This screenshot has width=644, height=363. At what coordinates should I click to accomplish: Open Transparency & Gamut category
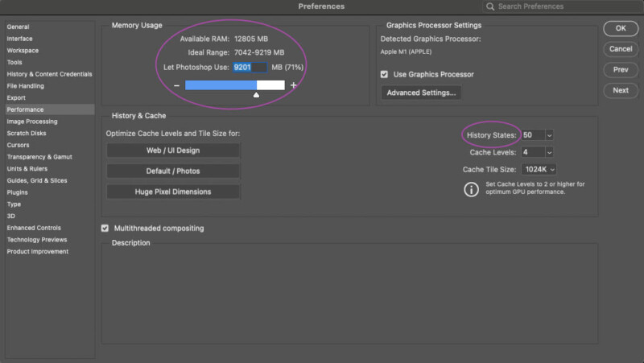39,157
